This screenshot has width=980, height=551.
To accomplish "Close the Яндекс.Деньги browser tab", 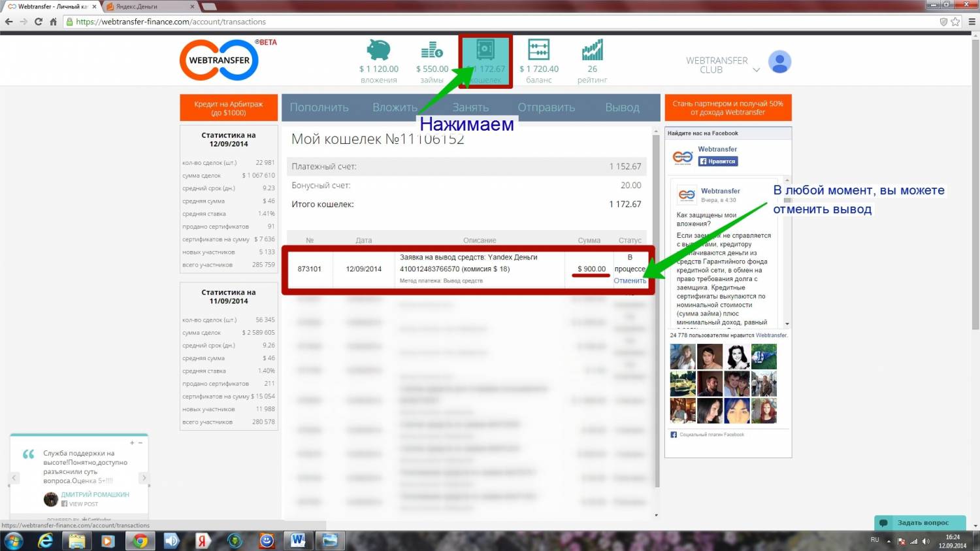I will point(192,7).
